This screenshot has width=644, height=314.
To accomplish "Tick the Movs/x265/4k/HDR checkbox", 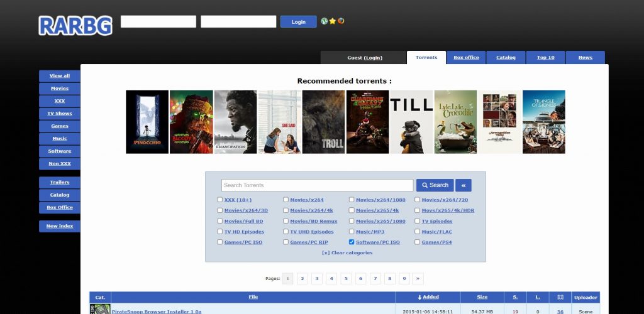I will 418,210.
